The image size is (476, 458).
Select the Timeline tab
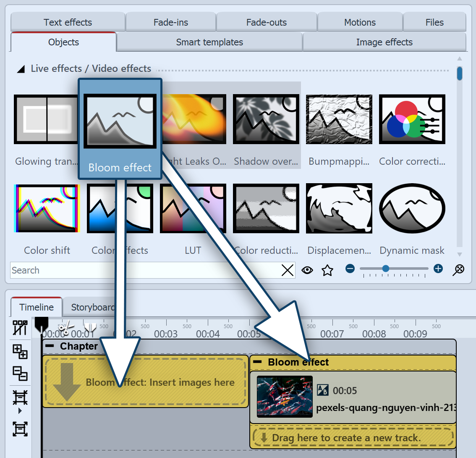(x=37, y=307)
